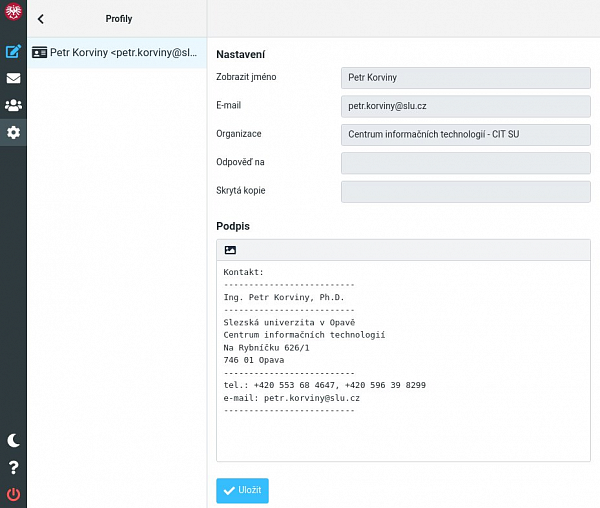
Task: Click the signature line 'Ing. Petr Korviny, Ph.D.'
Action: (x=284, y=297)
